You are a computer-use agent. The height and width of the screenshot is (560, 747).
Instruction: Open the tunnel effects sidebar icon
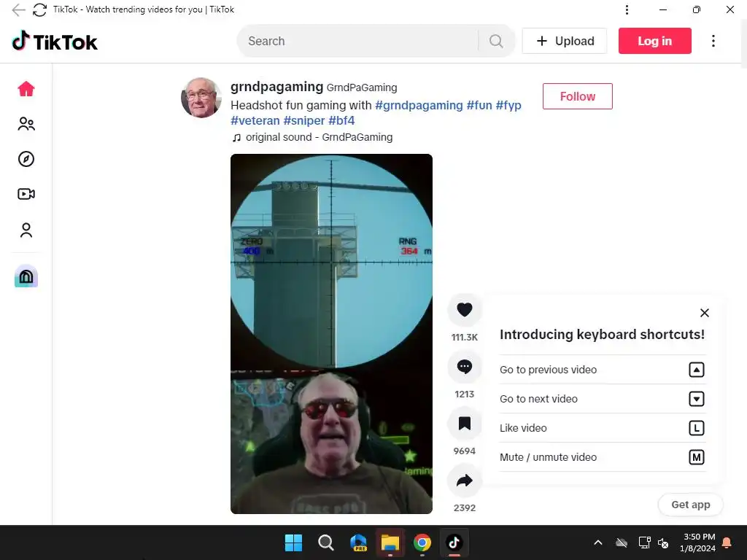point(26,276)
